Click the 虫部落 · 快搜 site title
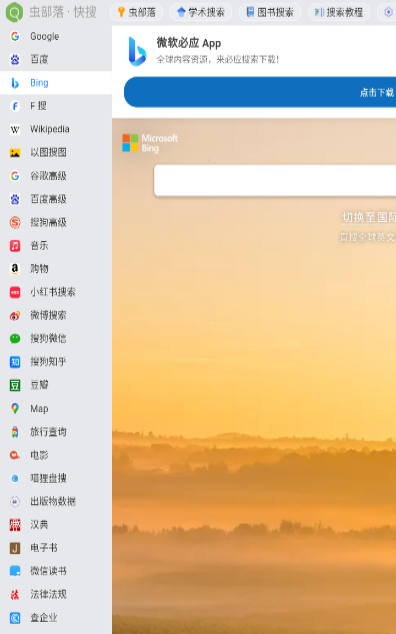This screenshot has width=396, height=634. (x=63, y=12)
